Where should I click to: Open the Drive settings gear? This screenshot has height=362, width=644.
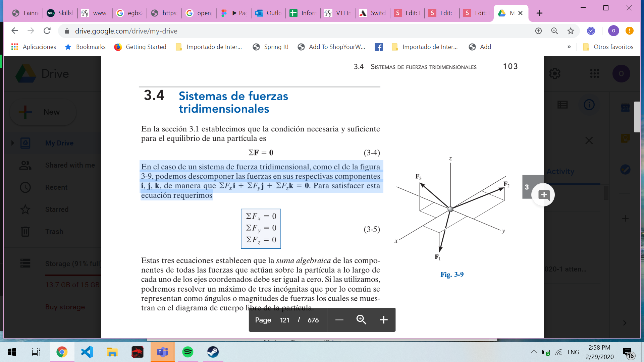[555, 73]
